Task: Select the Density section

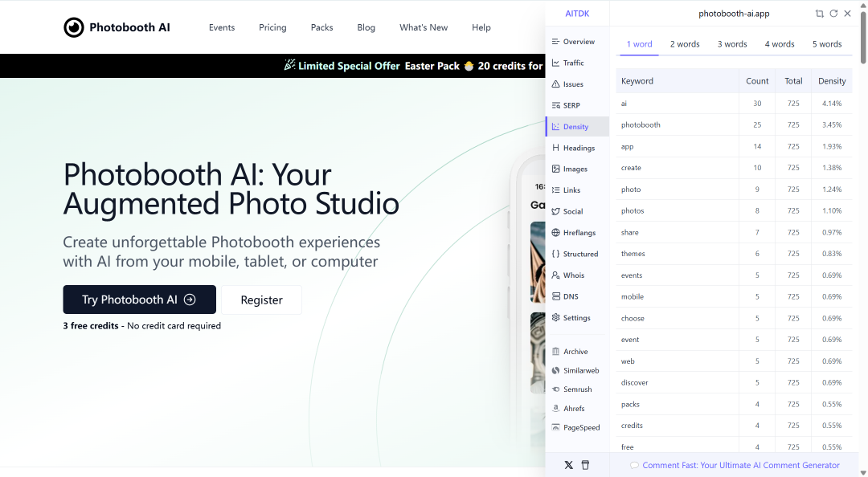Action: point(577,127)
